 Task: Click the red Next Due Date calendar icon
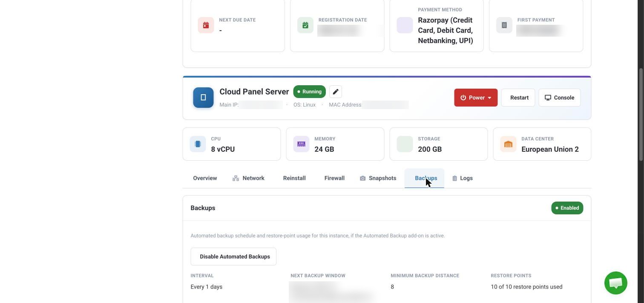pyautogui.click(x=206, y=25)
